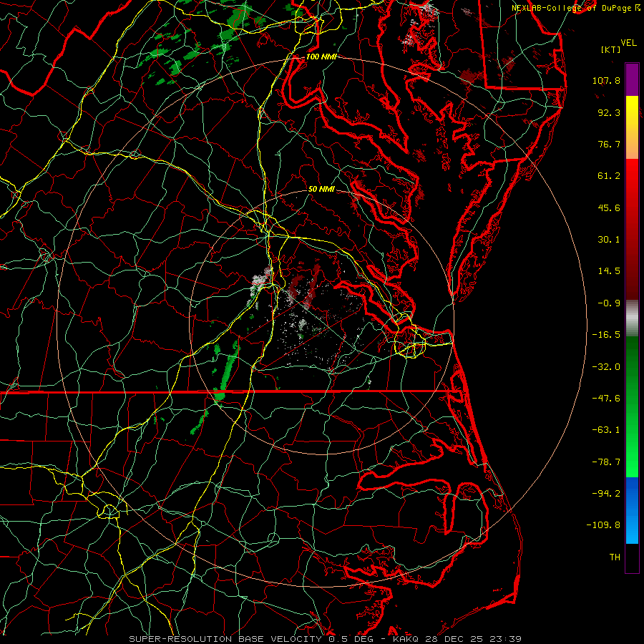Click the -16.5 velocity scale value
Screen dimensions: 644x644
click(x=606, y=335)
